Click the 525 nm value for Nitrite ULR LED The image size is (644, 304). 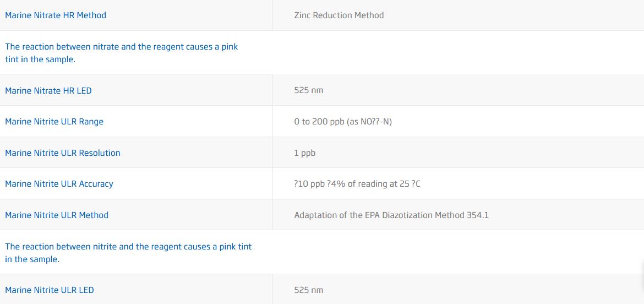[309, 290]
